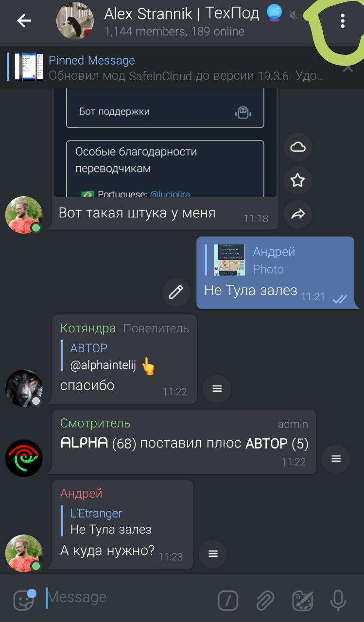364x622 pixels.
Task: Open the Alex Strannik group avatar
Action: click(x=75, y=20)
